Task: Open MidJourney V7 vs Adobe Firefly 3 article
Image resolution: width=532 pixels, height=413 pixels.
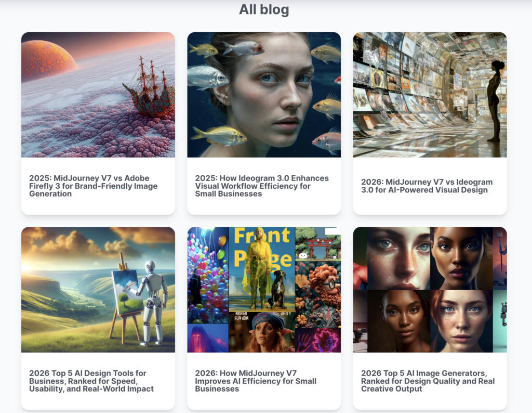Action: tap(94, 186)
